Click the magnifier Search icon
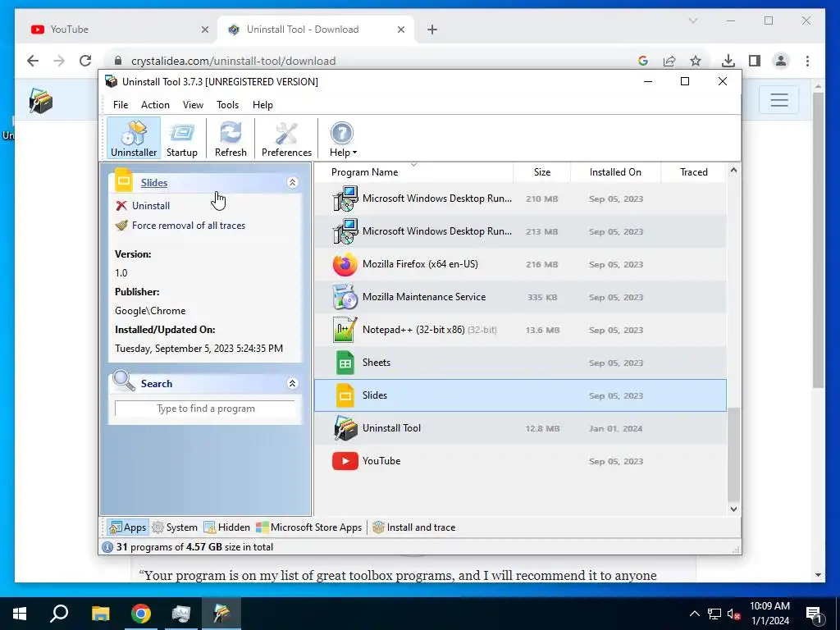The image size is (840, 630). [124, 381]
